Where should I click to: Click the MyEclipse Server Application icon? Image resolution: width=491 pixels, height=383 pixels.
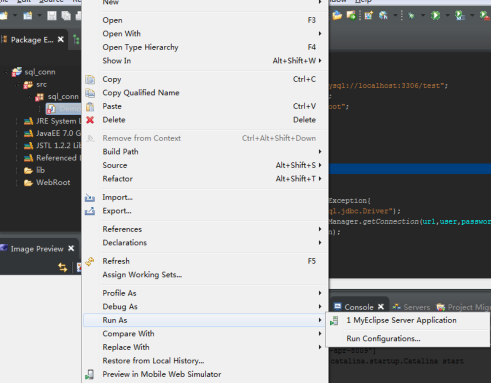[x=334, y=321]
